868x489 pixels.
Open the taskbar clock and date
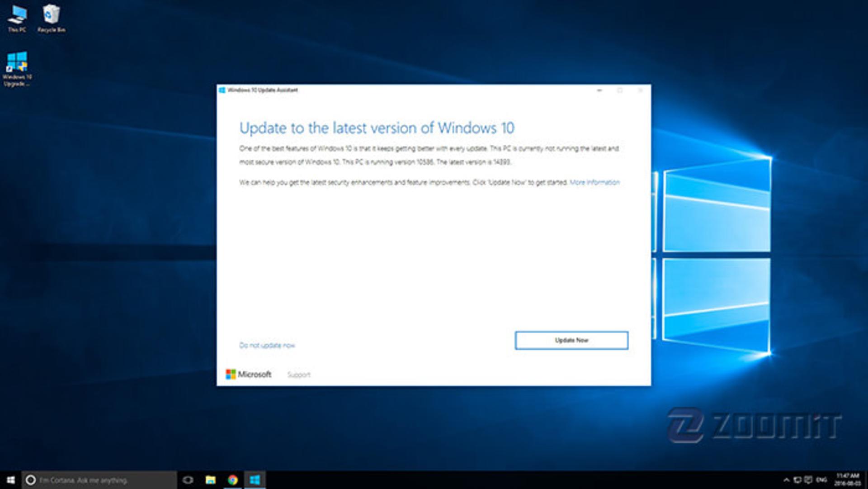point(848,480)
